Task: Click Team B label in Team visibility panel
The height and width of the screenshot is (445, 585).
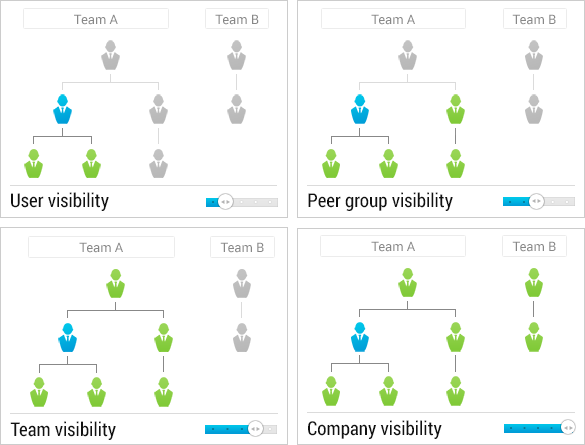Action: tap(242, 247)
